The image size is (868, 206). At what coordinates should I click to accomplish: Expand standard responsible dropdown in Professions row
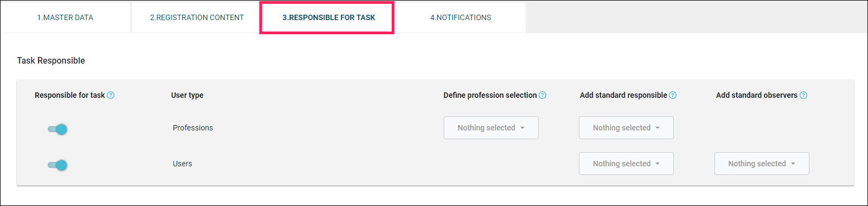pyautogui.click(x=626, y=128)
